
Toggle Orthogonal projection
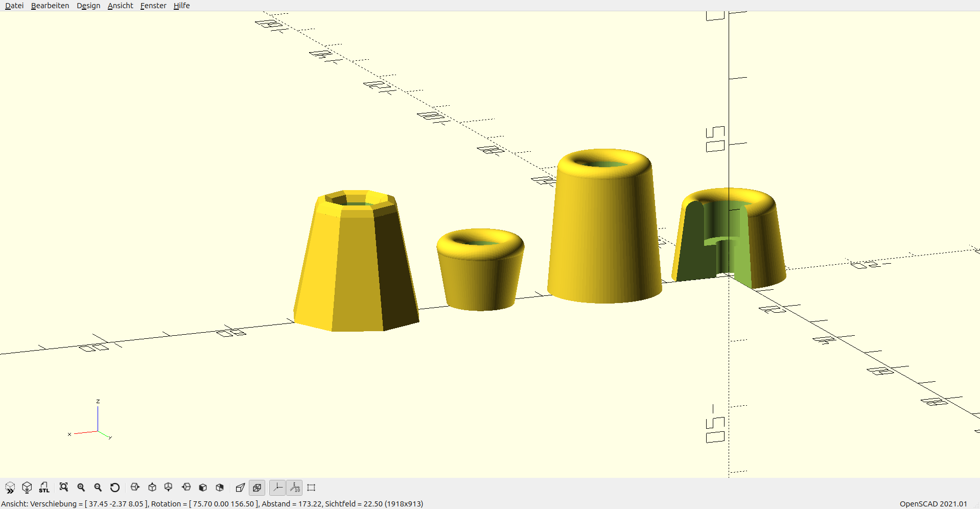point(257,488)
